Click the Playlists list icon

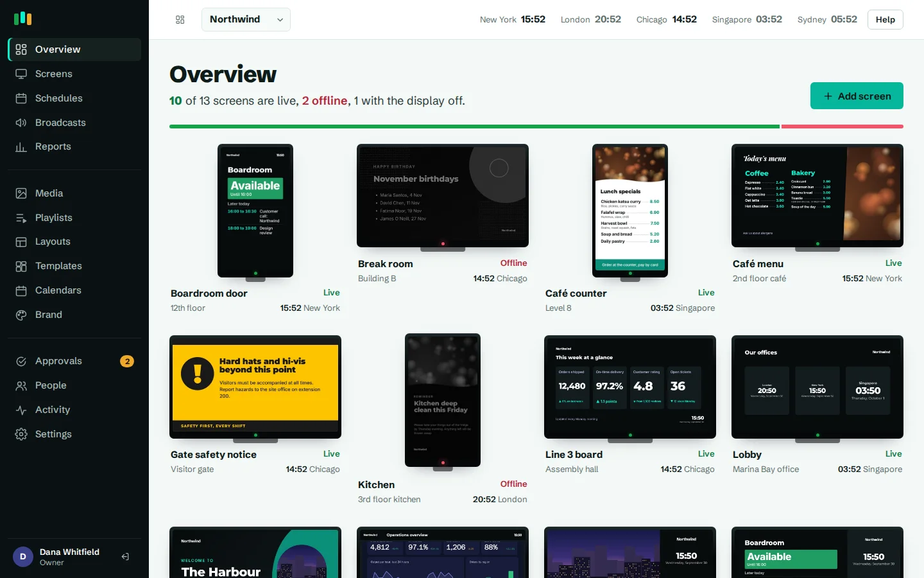coord(21,218)
